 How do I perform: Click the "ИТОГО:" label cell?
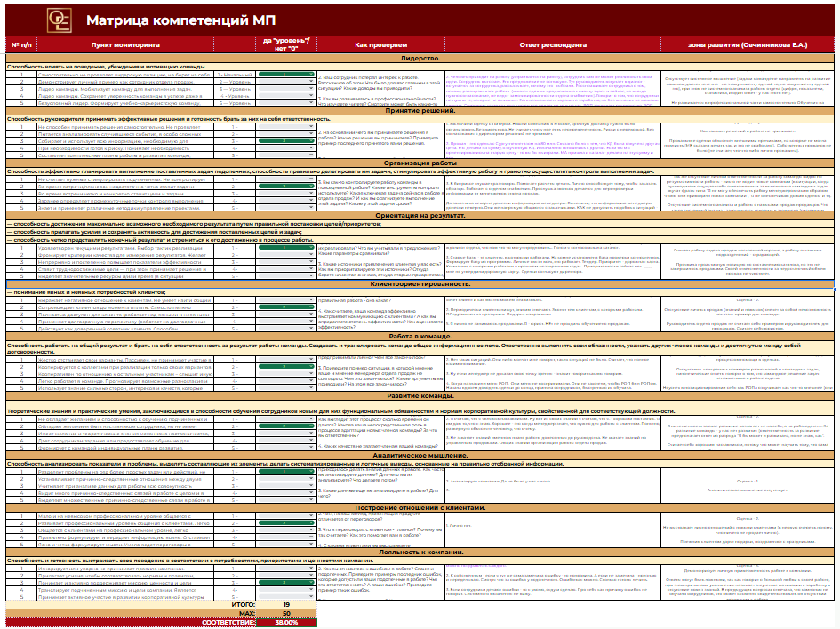point(131,604)
